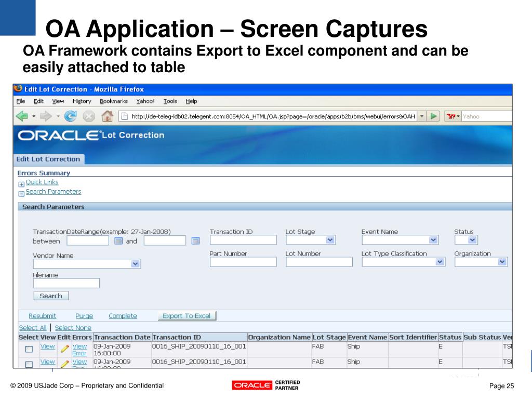
Task: Click the Sort Identifier column header
Action: tap(413, 337)
